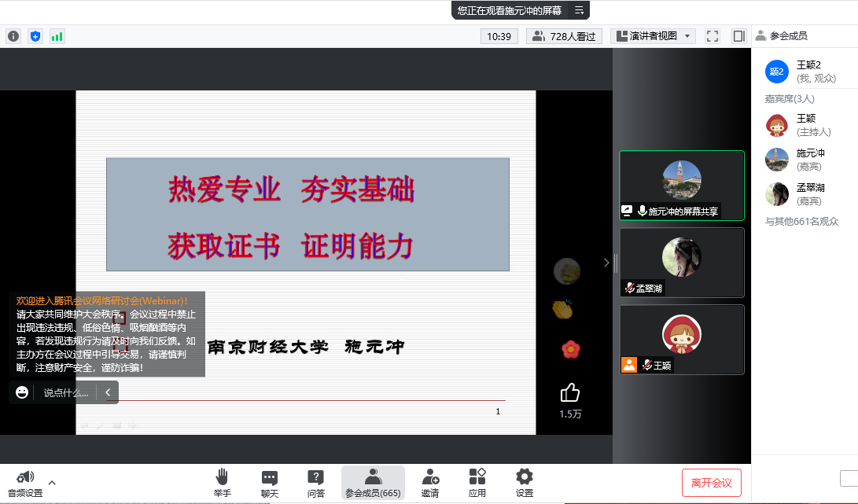Click the leave meeting (离开会议) button
This screenshot has height=504, width=858.
click(711, 483)
